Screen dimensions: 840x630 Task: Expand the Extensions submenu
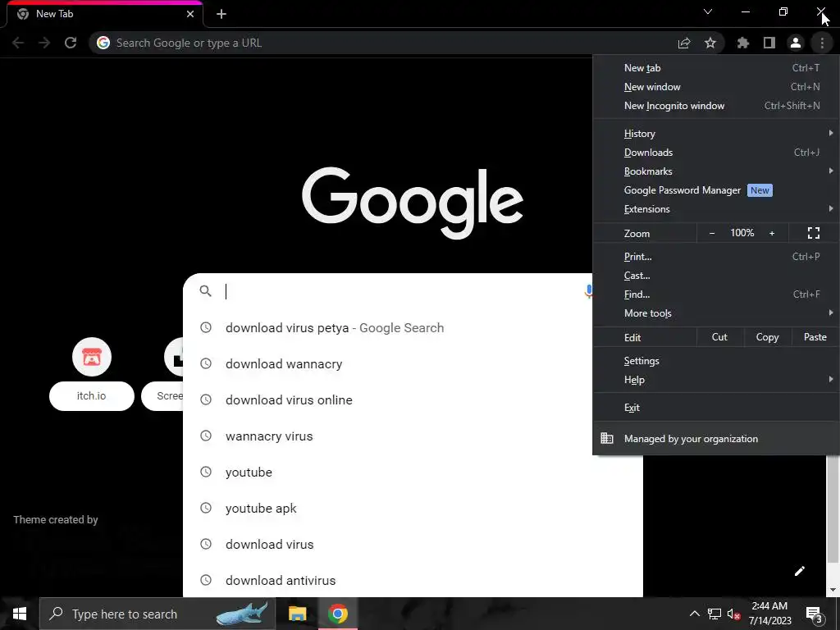coord(716,209)
